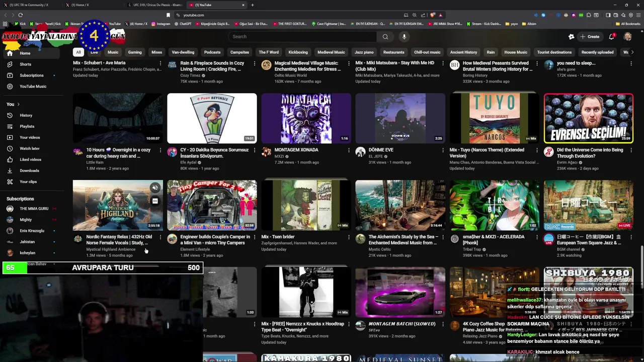Open options for Mix - Tuyo video
Viewport: 644px width, 362px height.
pos(537,150)
